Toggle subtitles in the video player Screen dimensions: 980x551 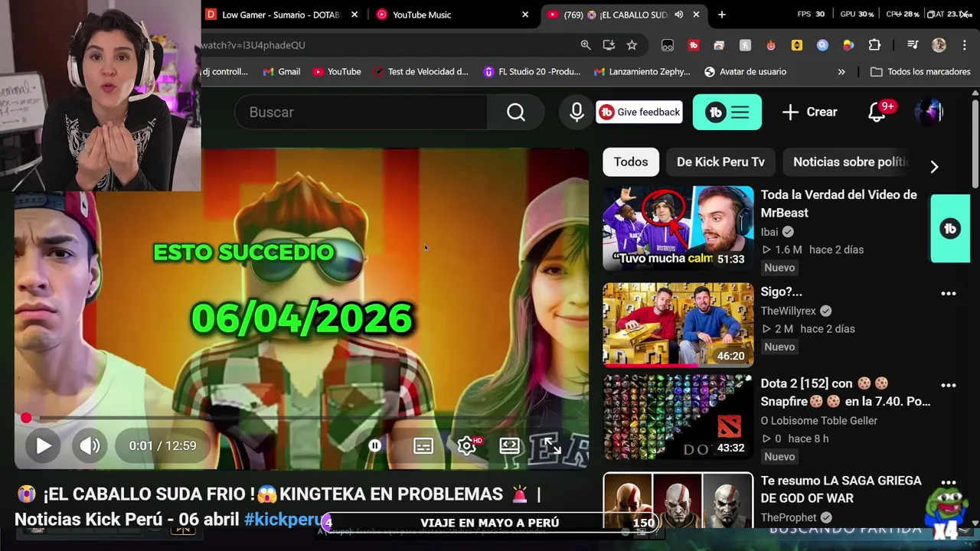(423, 445)
